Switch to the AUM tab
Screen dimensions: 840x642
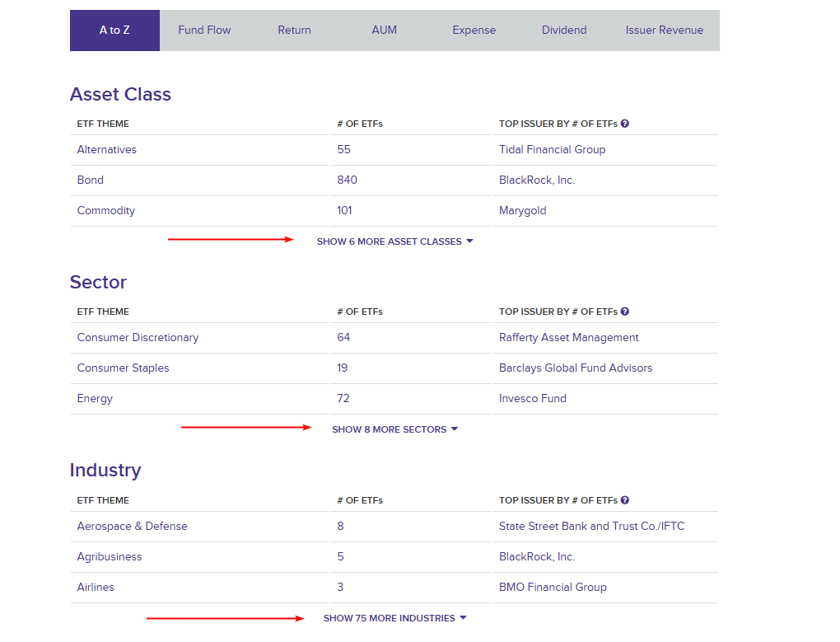click(384, 30)
